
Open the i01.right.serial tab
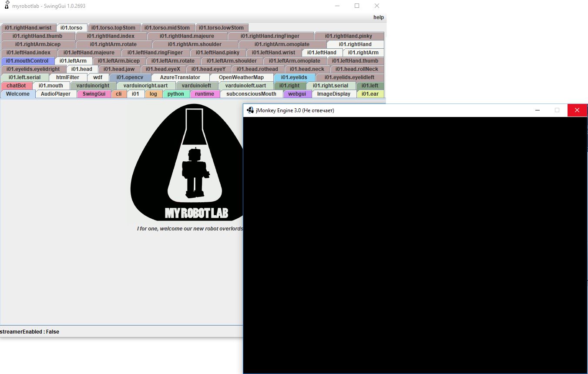coord(331,86)
